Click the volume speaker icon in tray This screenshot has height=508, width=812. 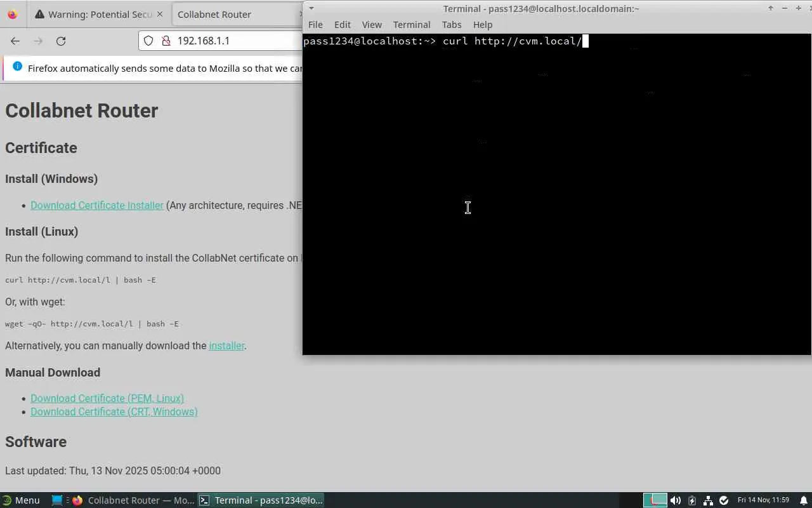pos(676,500)
